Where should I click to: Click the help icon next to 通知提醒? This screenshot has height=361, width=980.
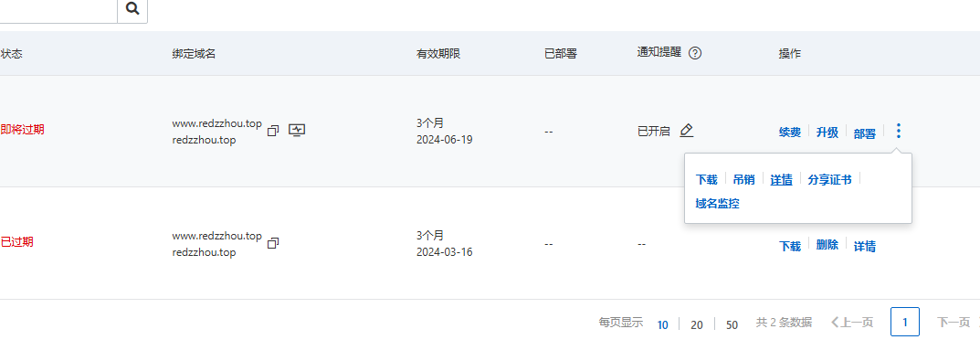click(x=695, y=53)
